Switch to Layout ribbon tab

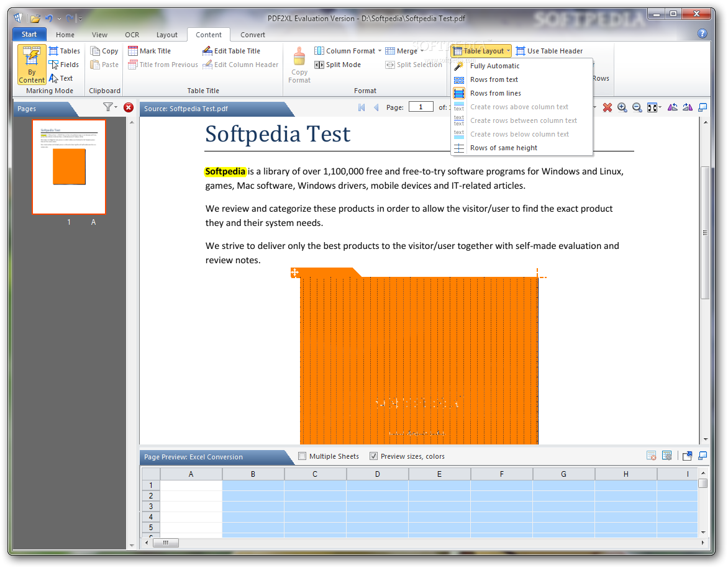point(166,35)
